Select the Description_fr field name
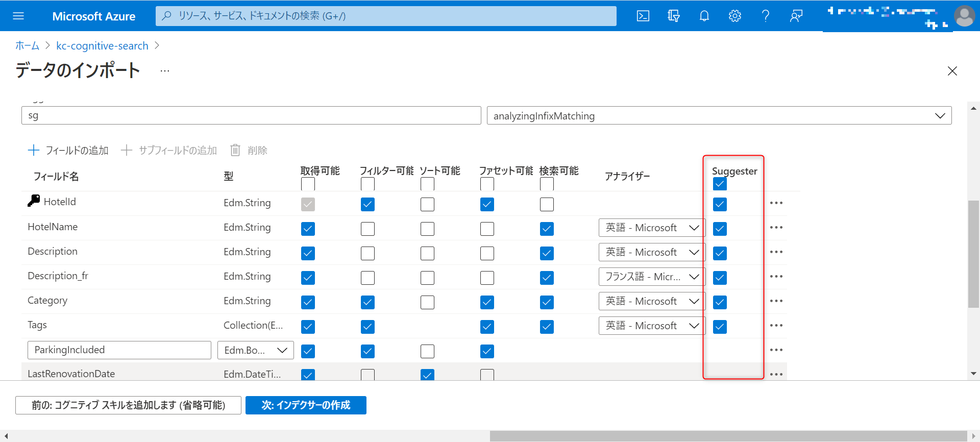The width and height of the screenshot is (980, 442). tap(58, 276)
